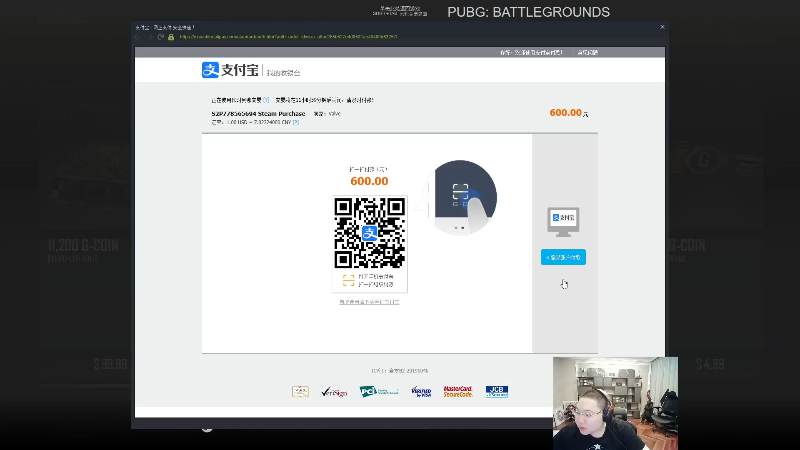Click the browser forward arrow
This screenshot has width=800, height=450.
(x=149, y=37)
